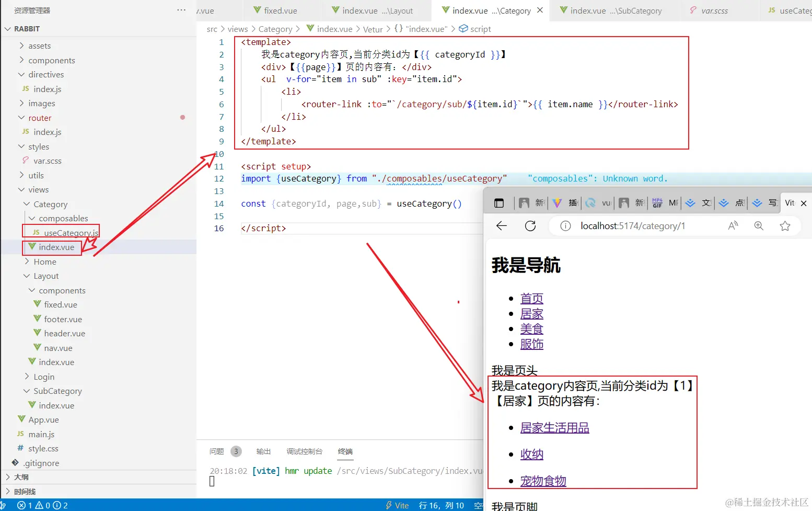Click the warning triangle count in the status bar
812x511 pixels.
(42, 505)
